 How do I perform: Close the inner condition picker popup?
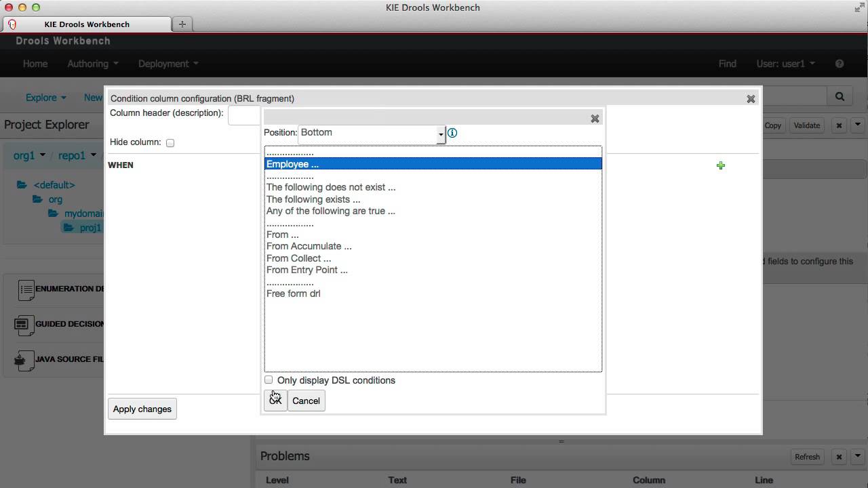595,119
